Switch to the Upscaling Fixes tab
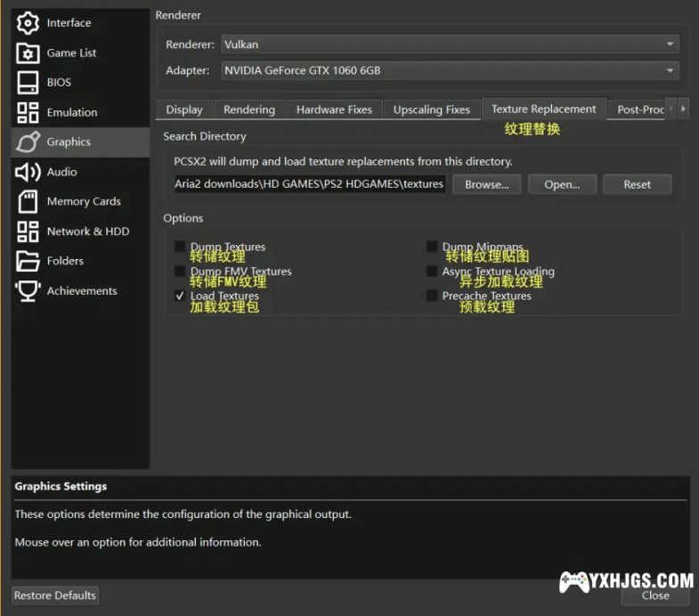This screenshot has width=699, height=616. 431,109
